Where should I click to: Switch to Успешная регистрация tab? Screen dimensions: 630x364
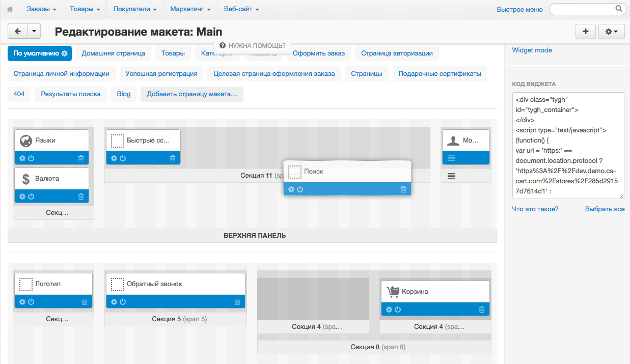[x=161, y=74]
